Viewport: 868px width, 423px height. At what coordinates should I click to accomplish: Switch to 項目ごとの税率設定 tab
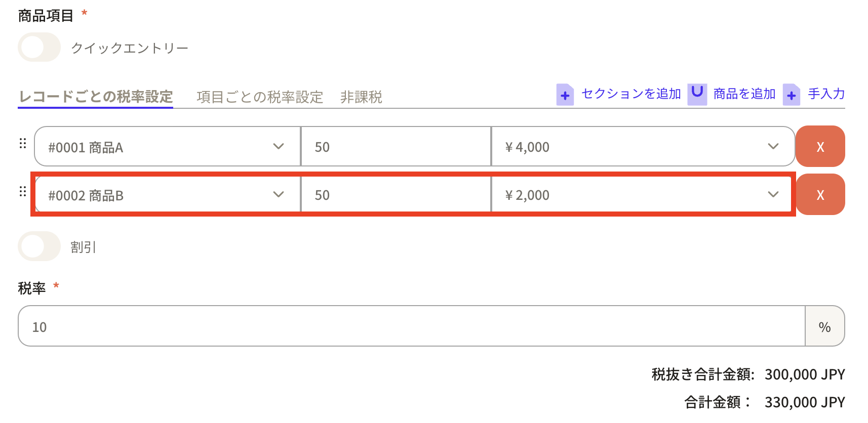[x=260, y=97]
